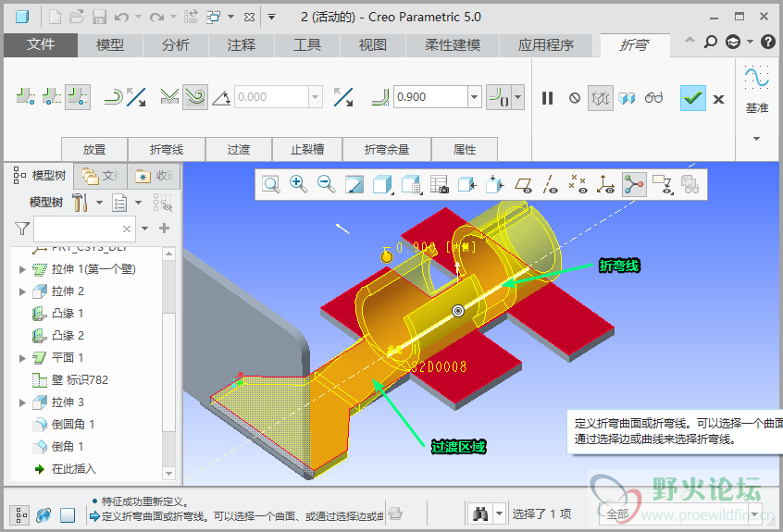Viewport: 783px width, 532px height.
Task: Open the 折弯余量 panel tab
Action: coord(387,149)
